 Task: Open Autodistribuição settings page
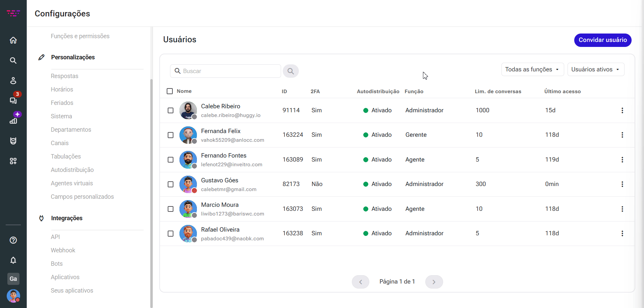(x=72, y=170)
